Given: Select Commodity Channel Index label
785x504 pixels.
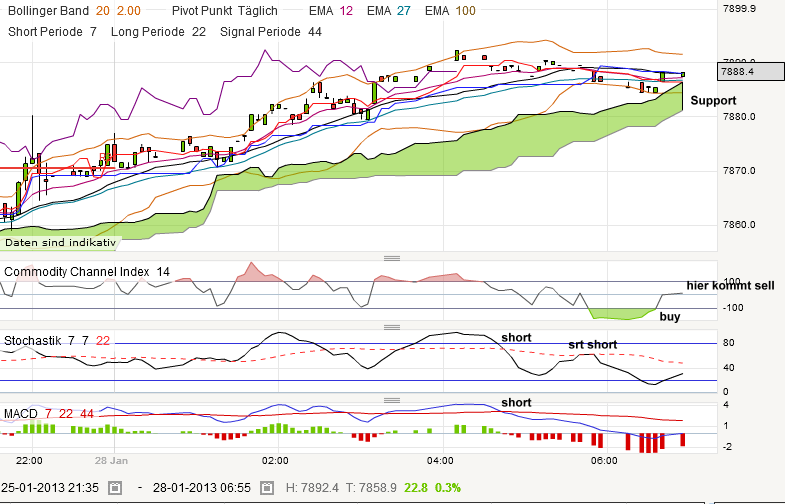Looking at the screenshot, I should (77, 272).
